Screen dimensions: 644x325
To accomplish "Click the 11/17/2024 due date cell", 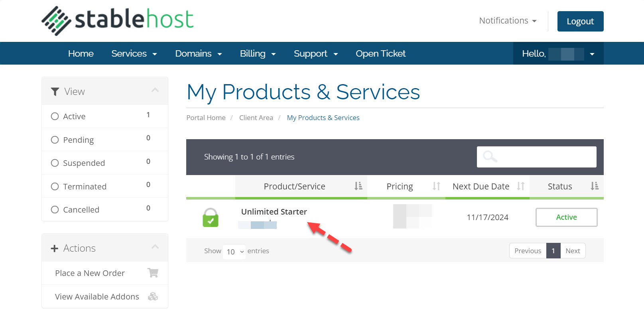I will click(x=487, y=217).
